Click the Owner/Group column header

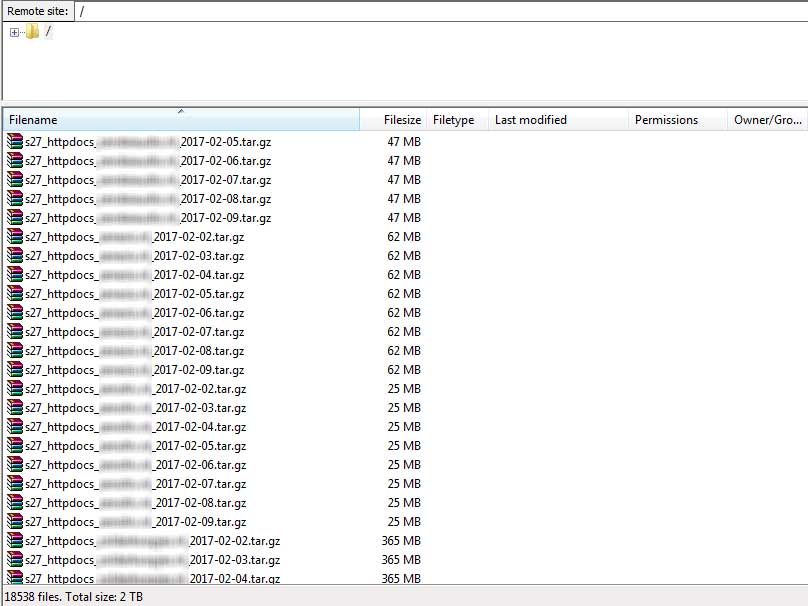click(767, 120)
